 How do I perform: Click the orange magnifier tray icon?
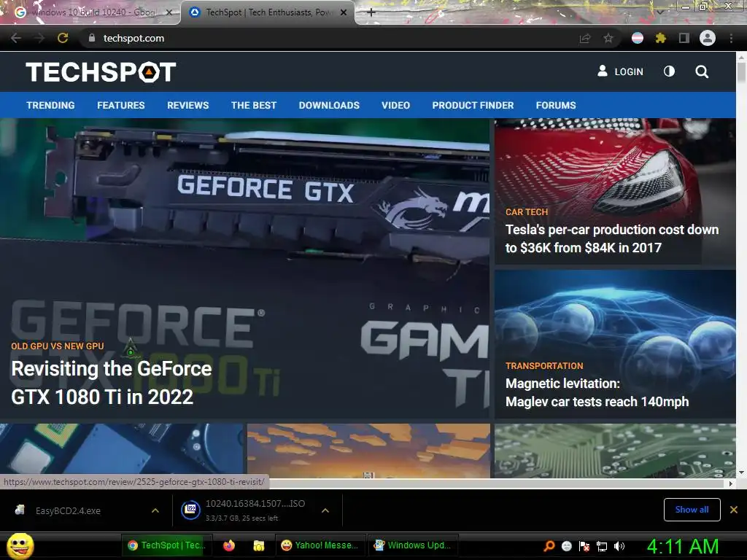pyautogui.click(x=549, y=545)
